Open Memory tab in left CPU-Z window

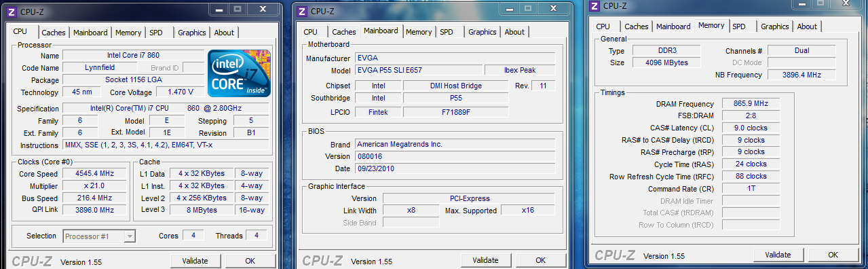click(x=128, y=33)
